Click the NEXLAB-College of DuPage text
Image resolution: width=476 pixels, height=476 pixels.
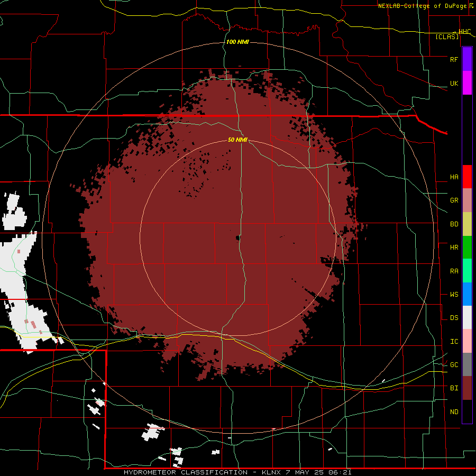[423, 6]
